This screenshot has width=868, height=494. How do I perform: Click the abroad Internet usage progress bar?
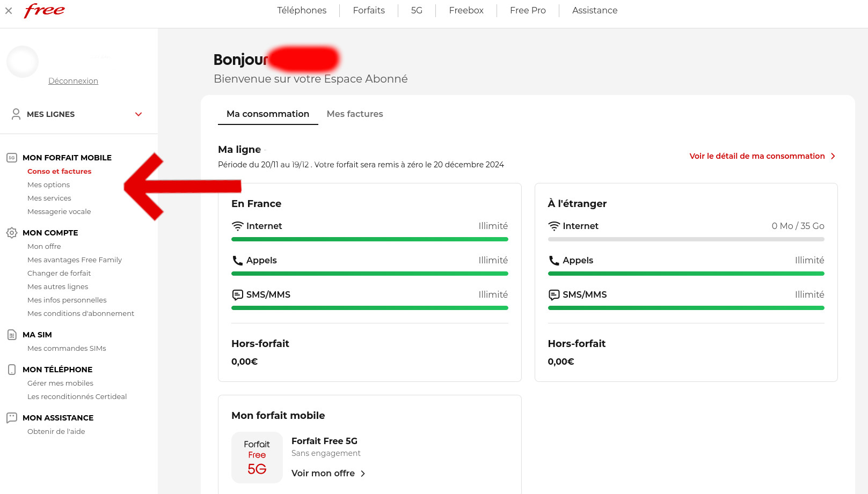(685, 239)
